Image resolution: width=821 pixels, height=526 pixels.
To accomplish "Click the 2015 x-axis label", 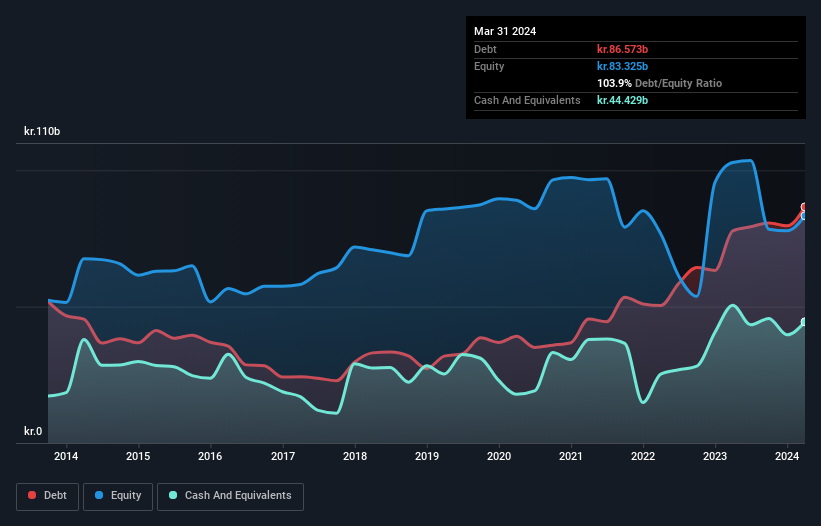I will click(x=138, y=456).
